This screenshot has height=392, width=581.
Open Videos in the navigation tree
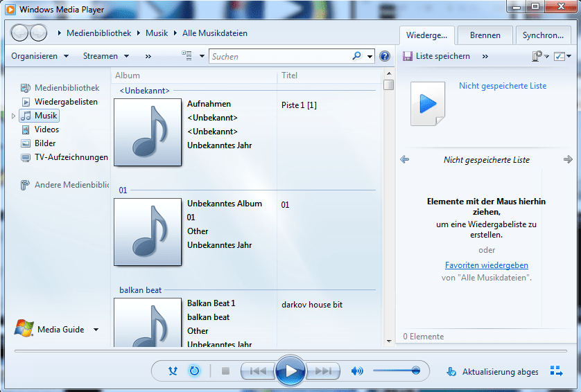(x=40, y=130)
